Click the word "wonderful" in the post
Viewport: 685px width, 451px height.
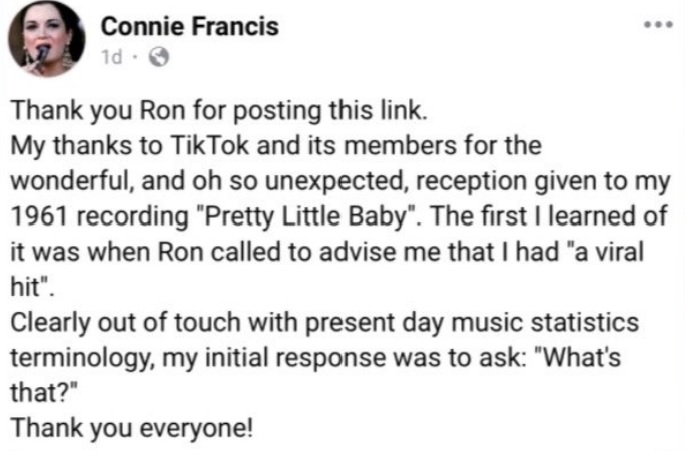point(71,180)
